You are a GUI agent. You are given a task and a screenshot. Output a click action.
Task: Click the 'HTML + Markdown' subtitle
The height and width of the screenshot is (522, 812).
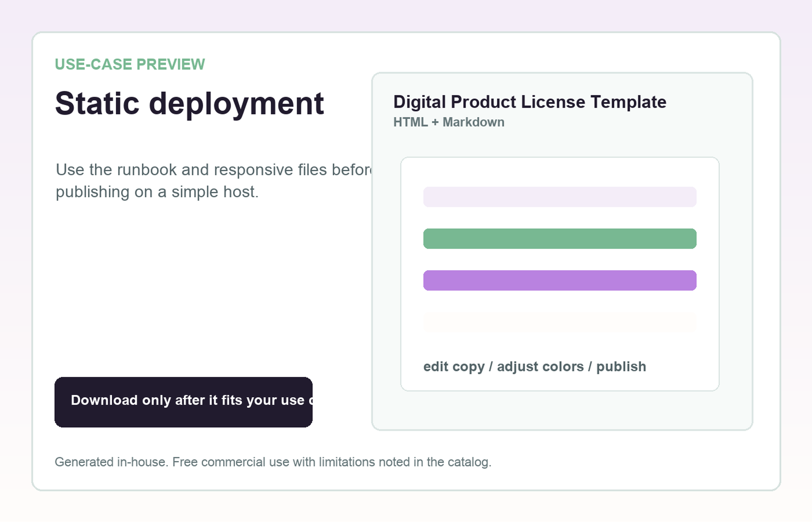pos(449,122)
